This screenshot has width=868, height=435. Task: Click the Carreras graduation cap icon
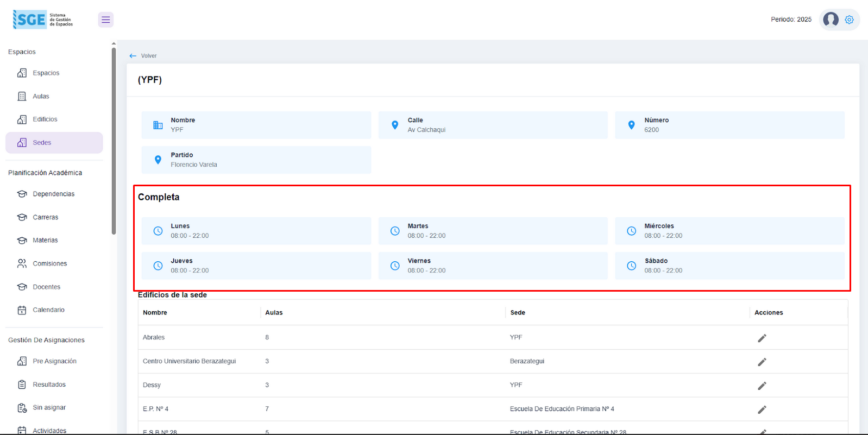pos(22,217)
